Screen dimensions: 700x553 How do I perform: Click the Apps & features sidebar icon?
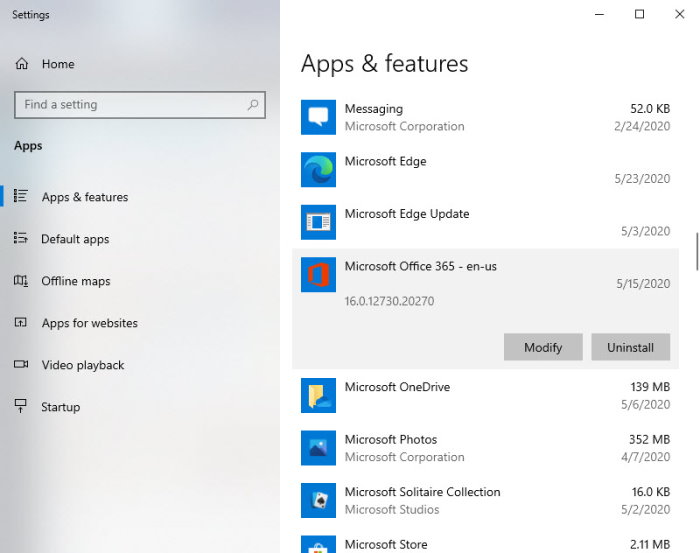click(21, 196)
